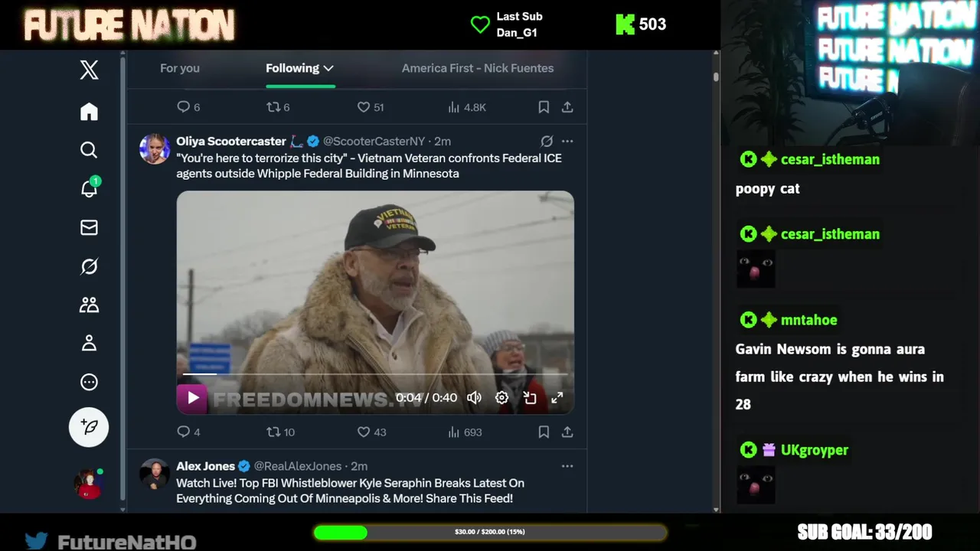Share the Scootercaster post
Screen dimensions: 980x551
(x=567, y=432)
